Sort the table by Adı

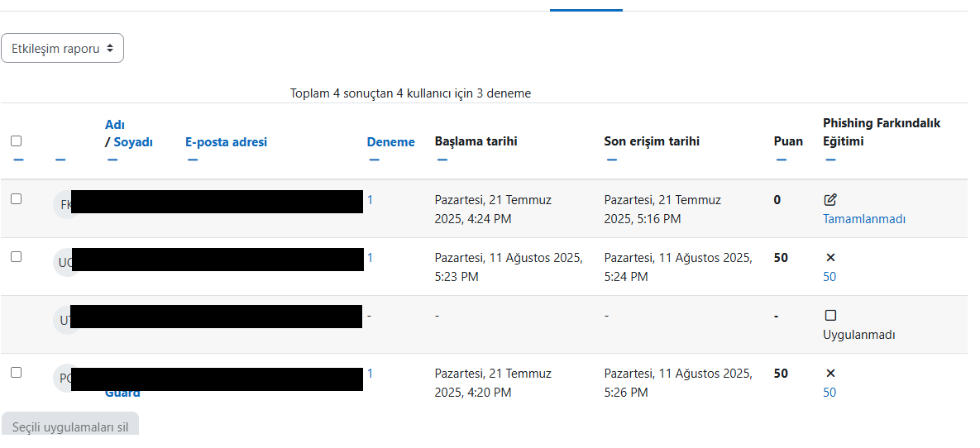114,125
